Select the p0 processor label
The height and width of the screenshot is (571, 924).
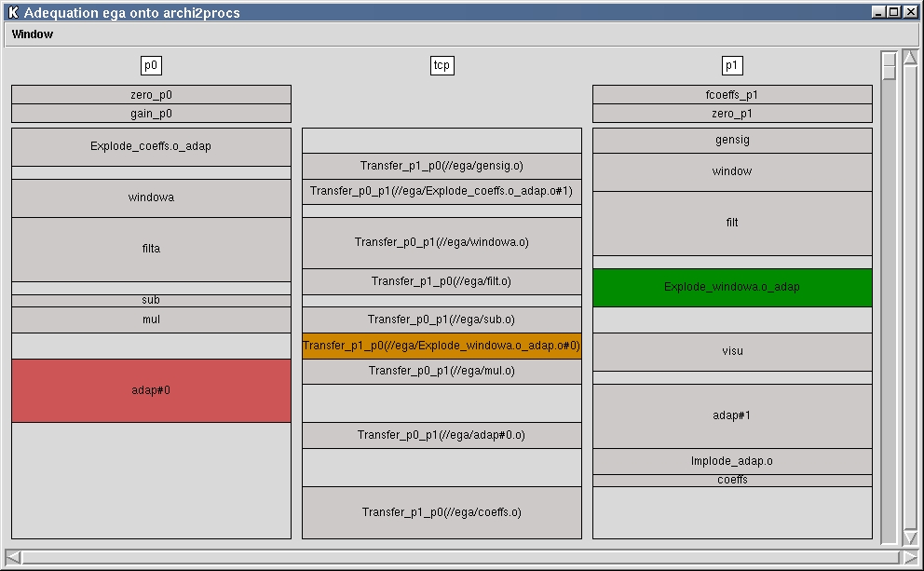point(151,65)
